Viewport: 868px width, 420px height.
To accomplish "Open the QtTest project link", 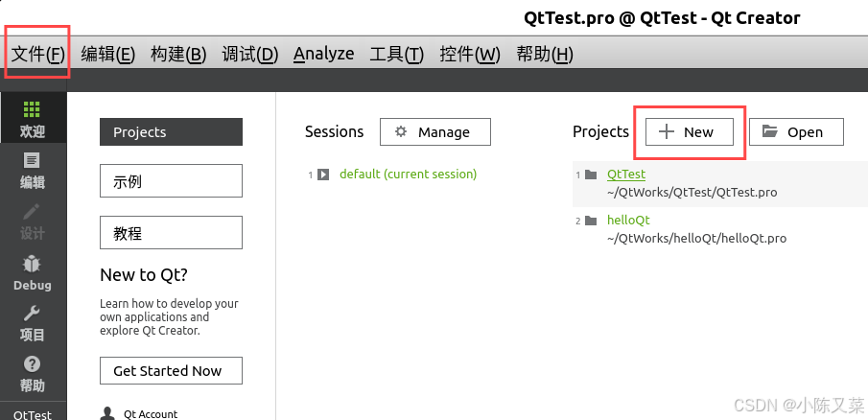I will coord(626,174).
